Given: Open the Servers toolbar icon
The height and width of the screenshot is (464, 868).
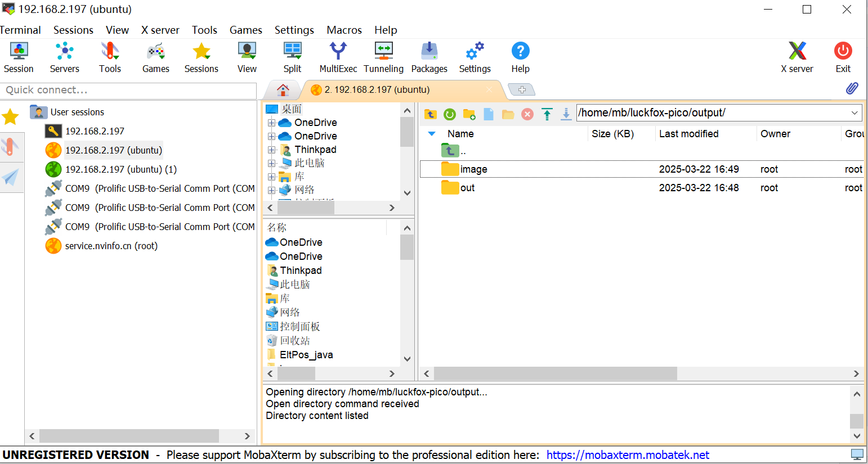Looking at the screenshot, I should click(64, 57).
